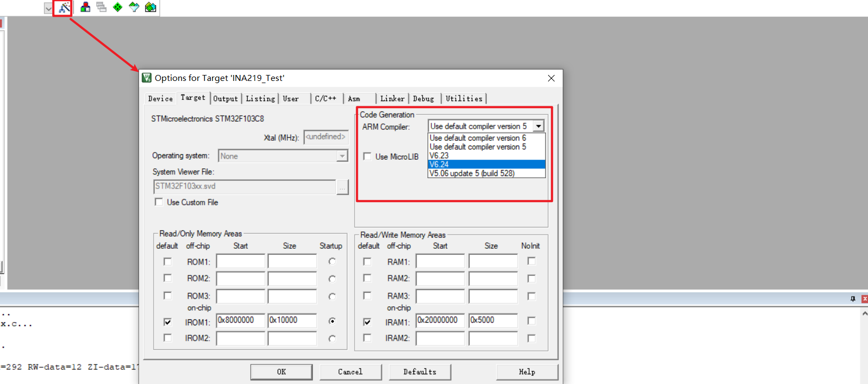Check the ROM1 default checkbox
This screenshot has height=384, width=868.
167,262
